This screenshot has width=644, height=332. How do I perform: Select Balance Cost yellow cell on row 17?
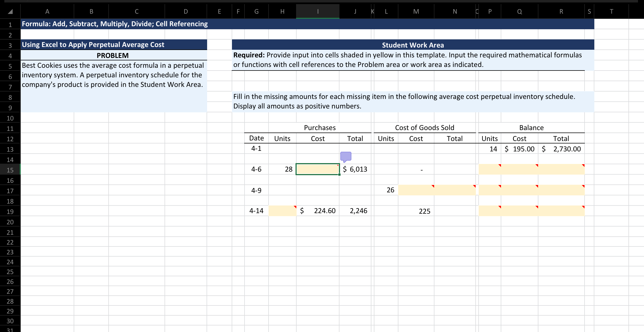[x=519, y=190]
